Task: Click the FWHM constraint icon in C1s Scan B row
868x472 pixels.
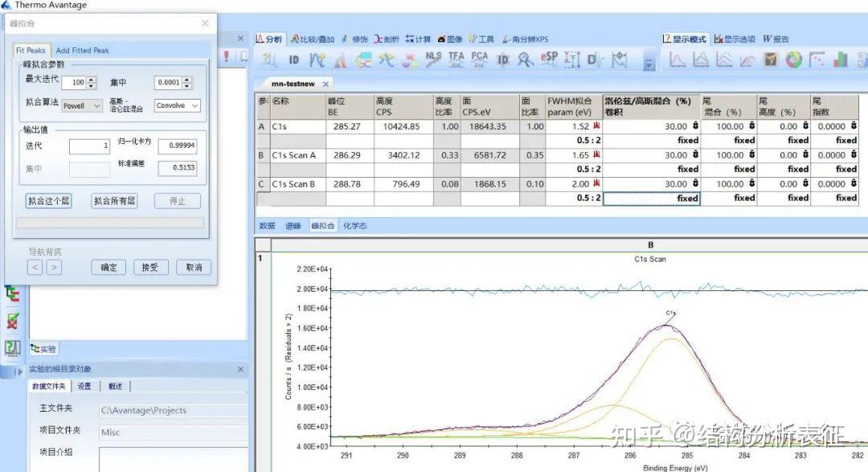Action: click(x=596, y=183)
